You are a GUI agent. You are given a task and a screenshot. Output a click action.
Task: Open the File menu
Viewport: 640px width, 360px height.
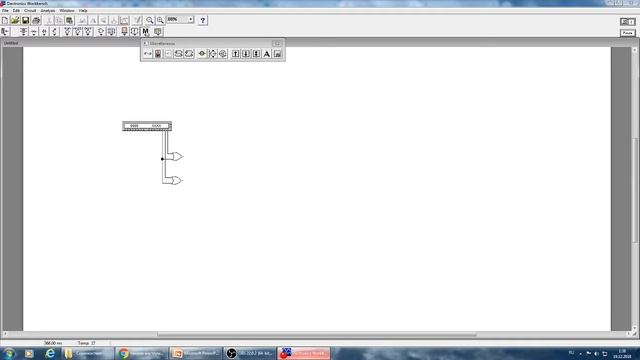(x=5, y=11)
